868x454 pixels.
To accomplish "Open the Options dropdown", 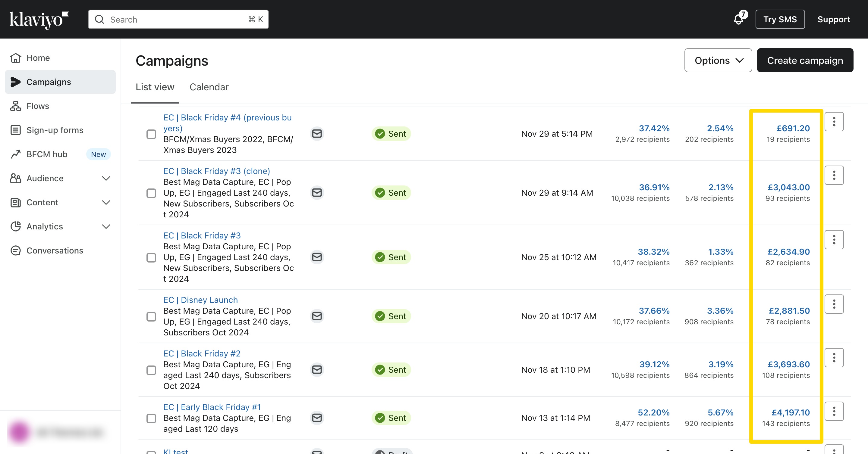I will 718,60.
